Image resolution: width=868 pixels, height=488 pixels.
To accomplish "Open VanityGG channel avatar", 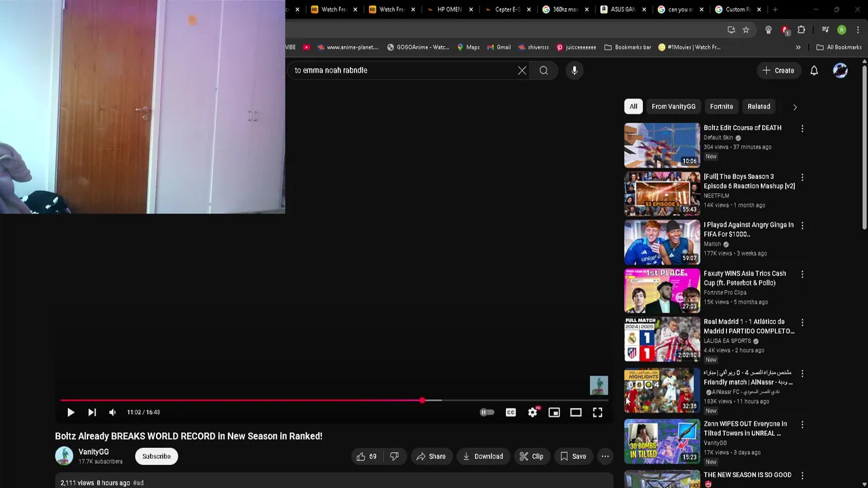I will click(x=64, y=456).
